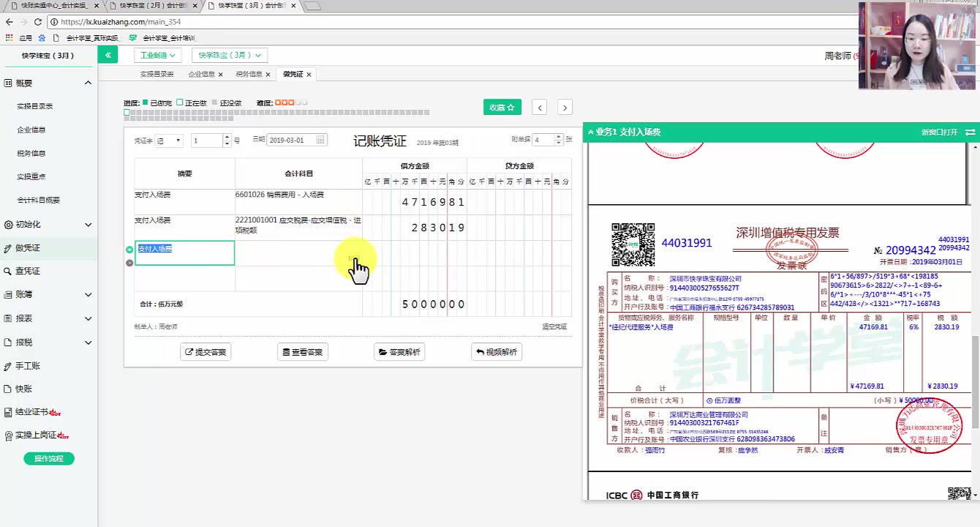Click 视频解析 button
The width and height of the screenshot is (980, 527).
click(x=497, y=352)
